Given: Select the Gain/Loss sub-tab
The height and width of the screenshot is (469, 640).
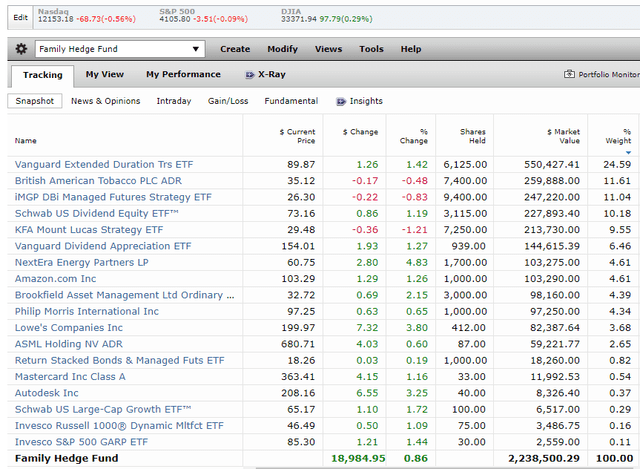Looking at the screenshot, I should tap(228, 101).
